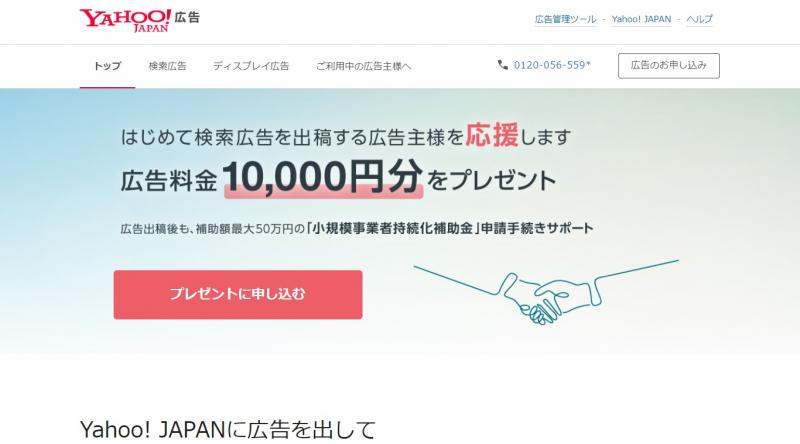Go to ご利用中の広告主様へ

coord(363,66)
